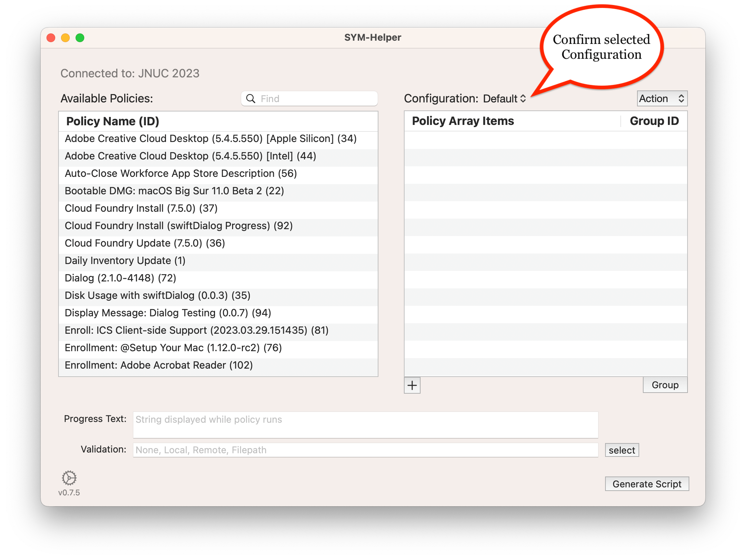Select Dialog (2.1.0-4148) policy row

coord(120,278)
